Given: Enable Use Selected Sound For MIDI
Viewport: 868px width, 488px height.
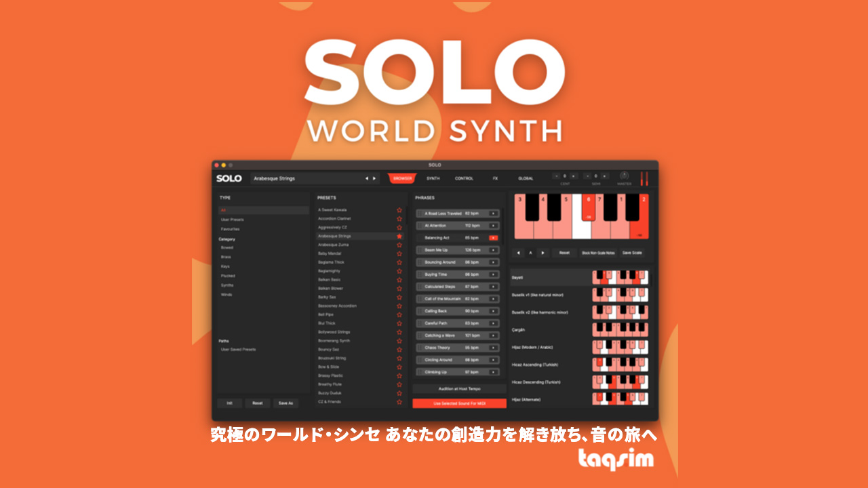Looking at the screenshot, I should (x=459, y=403).
